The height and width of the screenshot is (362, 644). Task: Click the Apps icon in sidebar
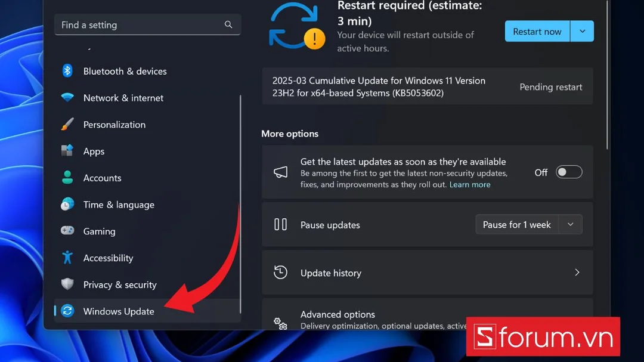[67, 151]
